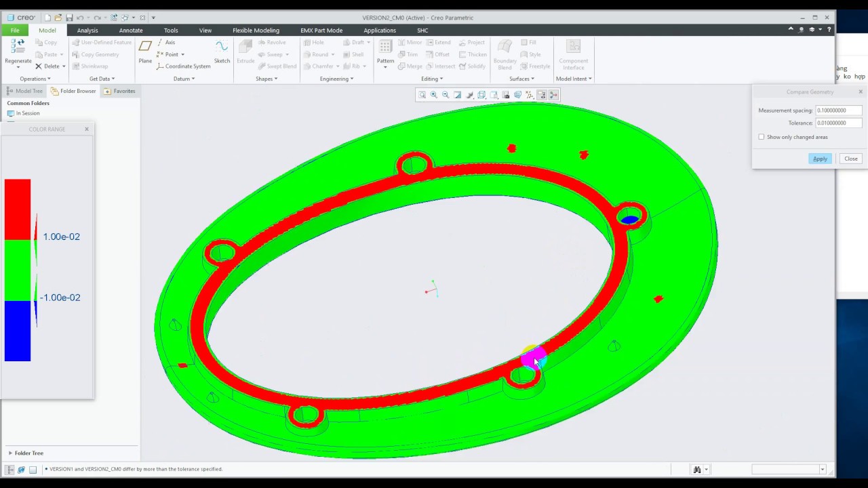Click the Delete X icon
This screenshot has width=868, height=488.
[39, 66]
